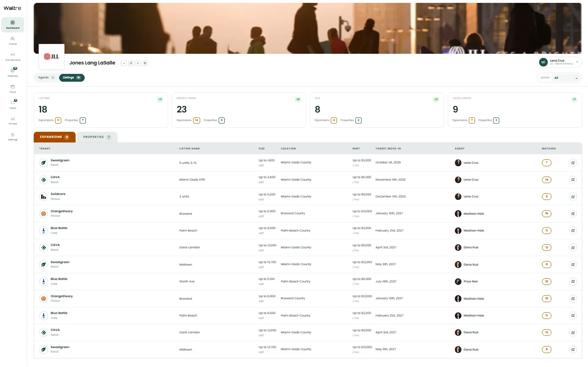Expand the Lena Cruz account menu
Viewport: 588px width, 367px height.
click(560, 62)
